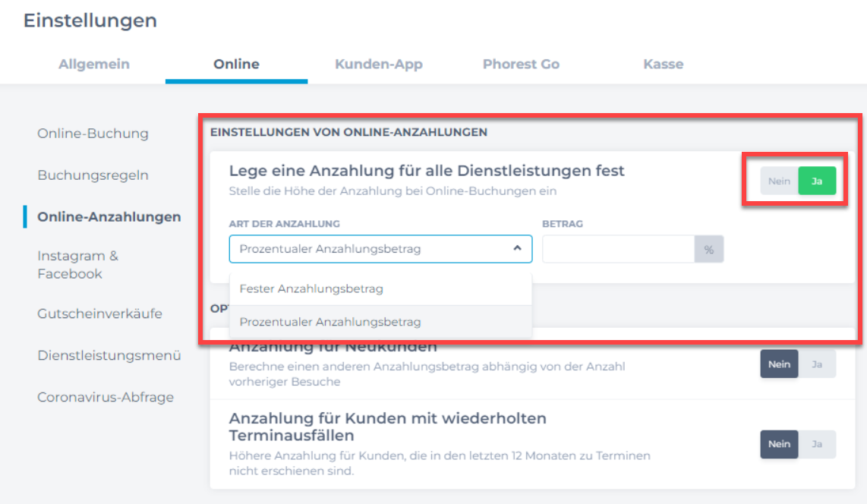Toggle deposit for all services to Nein
The width and height of the screenshot is (867, 504).
click(x=779, y=181)
